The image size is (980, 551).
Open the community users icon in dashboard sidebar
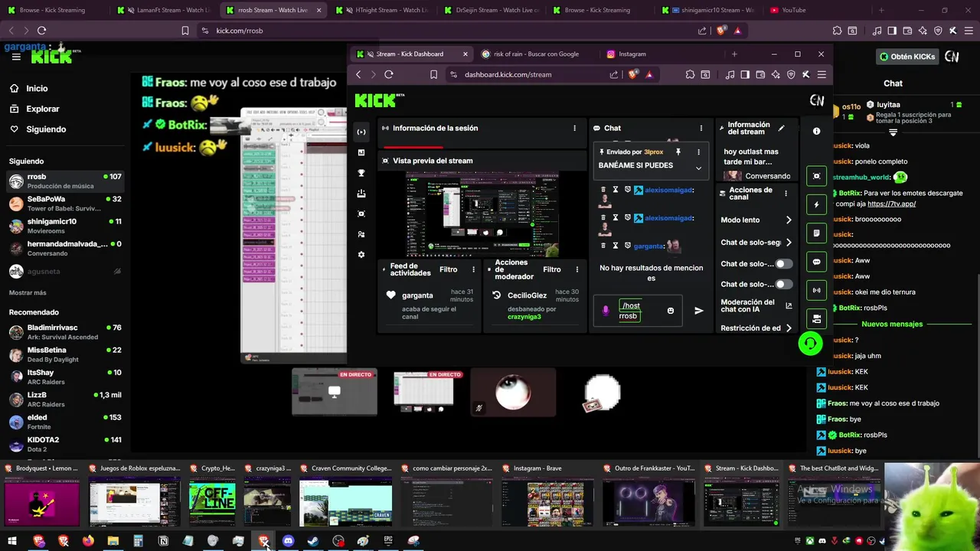pyautogui.click(x=361, y=234)
